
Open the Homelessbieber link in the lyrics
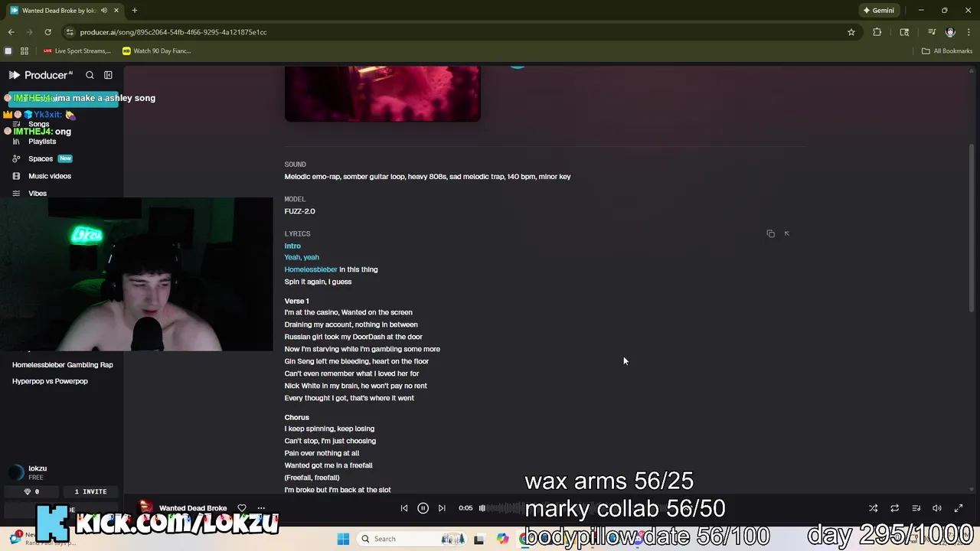point(311,269)
